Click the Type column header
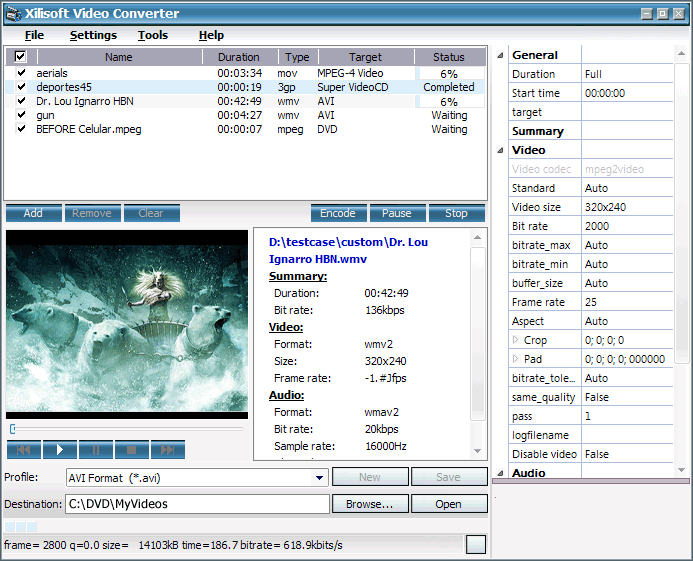This screenshot has height=561, width=693. click(297, 57)
